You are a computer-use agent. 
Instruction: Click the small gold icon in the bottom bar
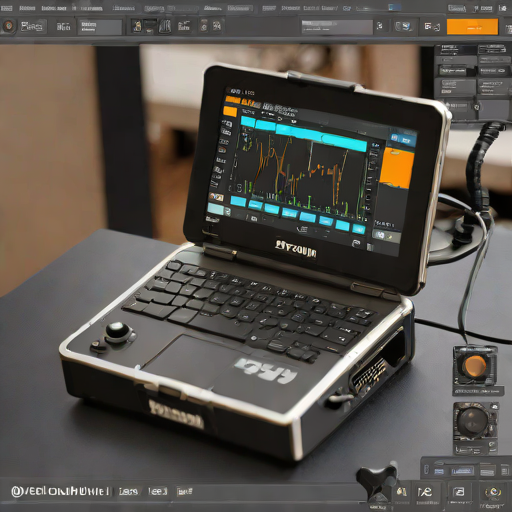click(x=401, y=492)
